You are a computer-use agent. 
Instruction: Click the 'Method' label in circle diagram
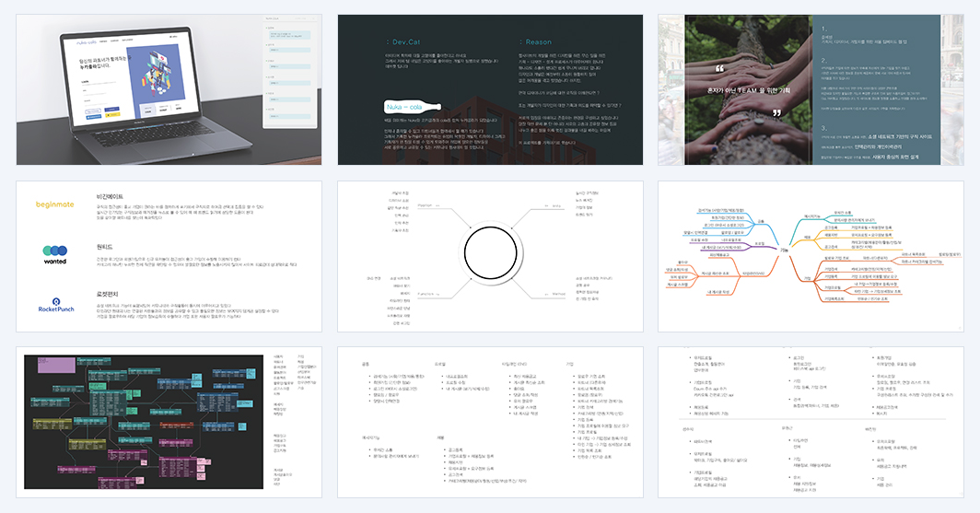pos(559,294)
